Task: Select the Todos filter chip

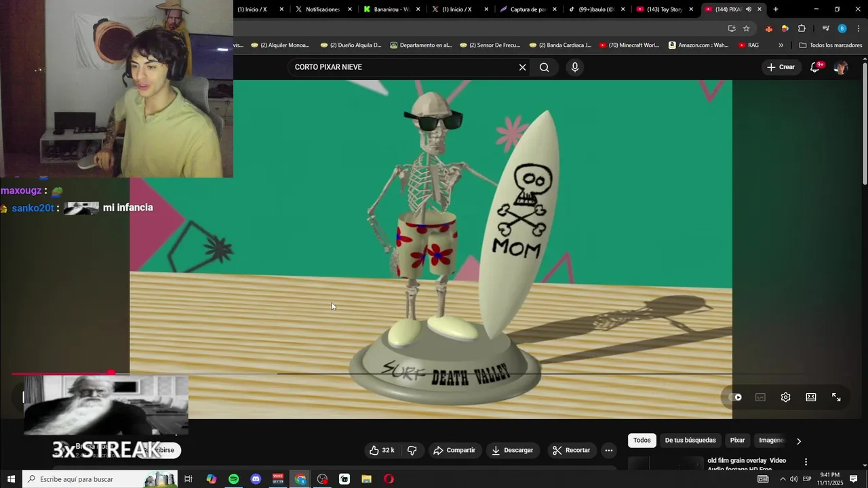Action: 642,441
